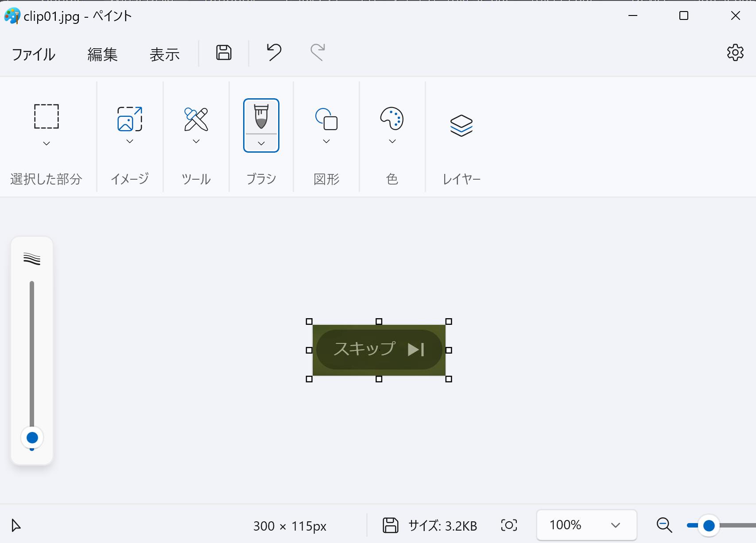Open the 100% zoom level dropdown
Screen dimensions: 756x543
click(586, 525)
